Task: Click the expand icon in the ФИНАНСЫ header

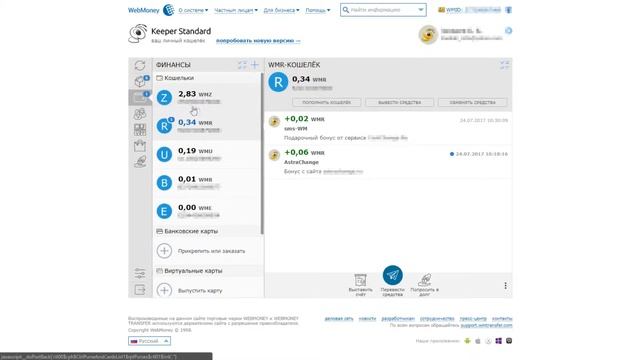Action: [242, 65]
